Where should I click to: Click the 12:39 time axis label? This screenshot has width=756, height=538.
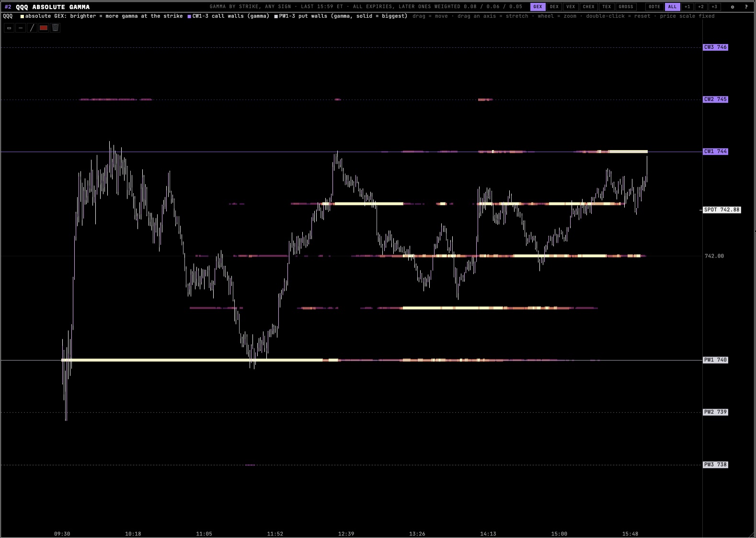346,534
